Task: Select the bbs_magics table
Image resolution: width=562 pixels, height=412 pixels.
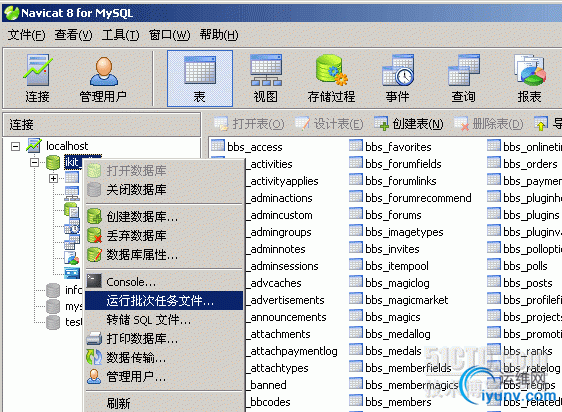Action: pos(385,317)
